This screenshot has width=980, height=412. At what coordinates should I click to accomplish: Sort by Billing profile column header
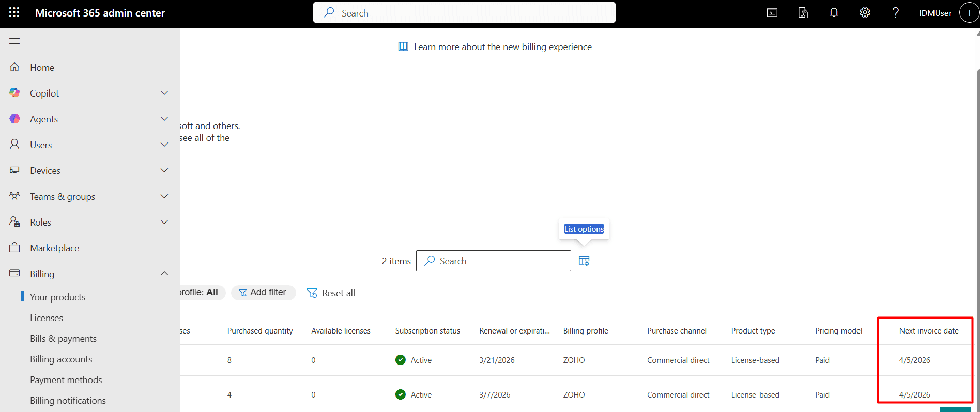coord(586,330)
